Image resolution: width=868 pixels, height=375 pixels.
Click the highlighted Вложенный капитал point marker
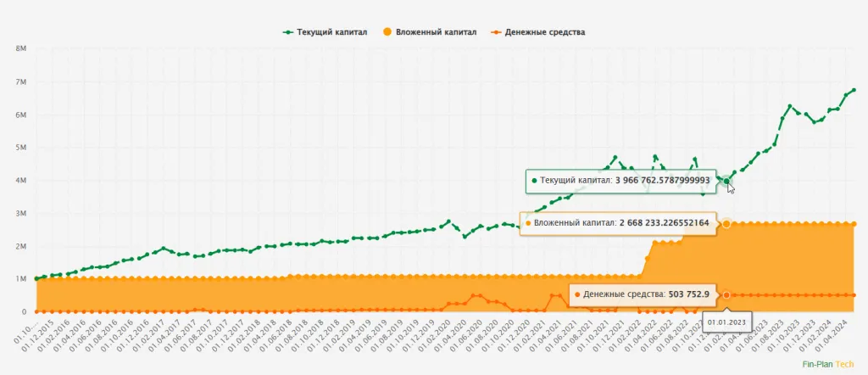pos(726,223)
